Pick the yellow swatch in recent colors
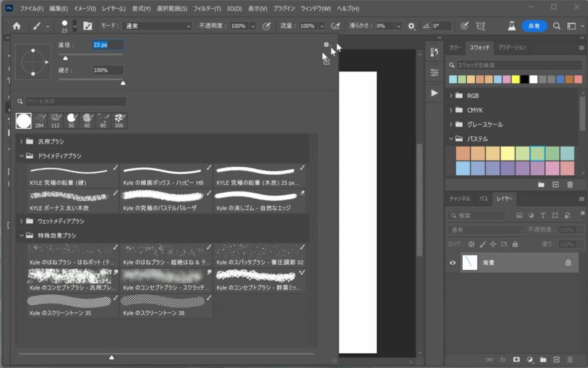The height and width of the screenshot is (368, 588). pyautogui.click(x=515, y=79)
